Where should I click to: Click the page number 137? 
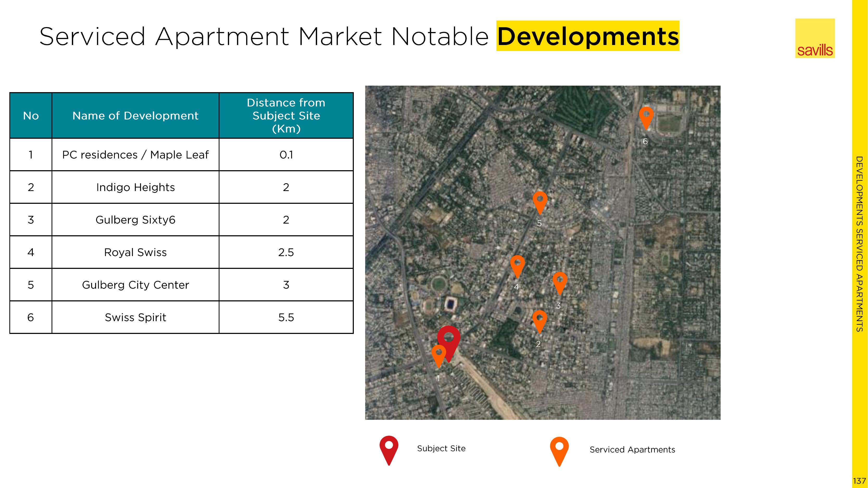[859, 481]
